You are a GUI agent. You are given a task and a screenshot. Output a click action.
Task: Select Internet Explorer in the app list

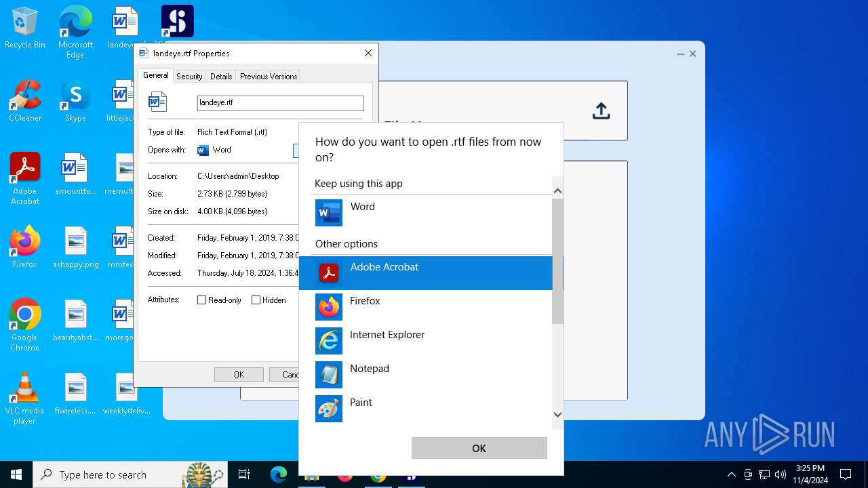click(426, 341)
